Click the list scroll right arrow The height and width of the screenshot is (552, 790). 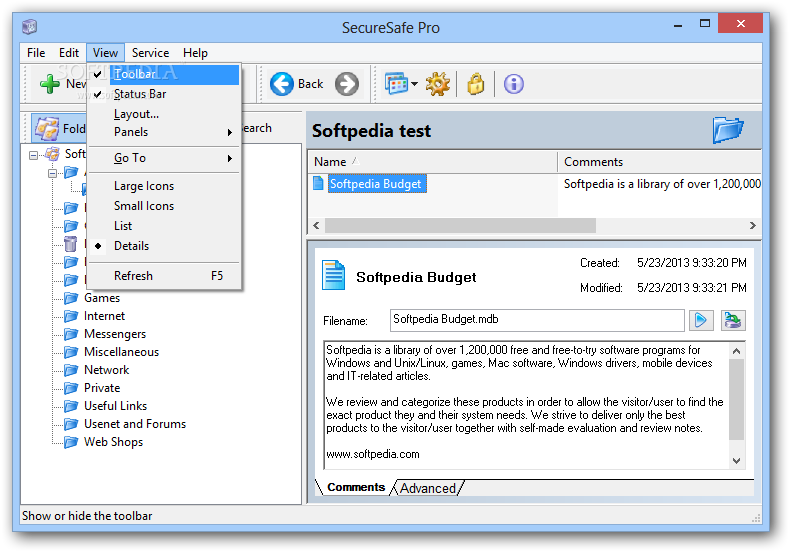click(x=752, y=226)
